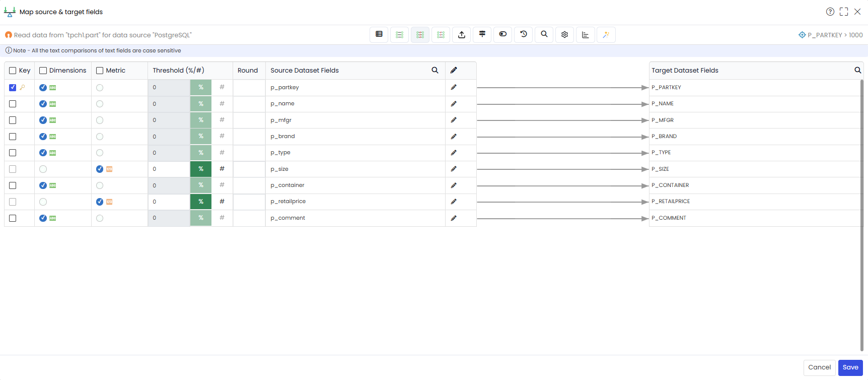Open the help question mark icon
This screenshot has width=868, height=380.
pyautogui.click(x=830, y=12)
